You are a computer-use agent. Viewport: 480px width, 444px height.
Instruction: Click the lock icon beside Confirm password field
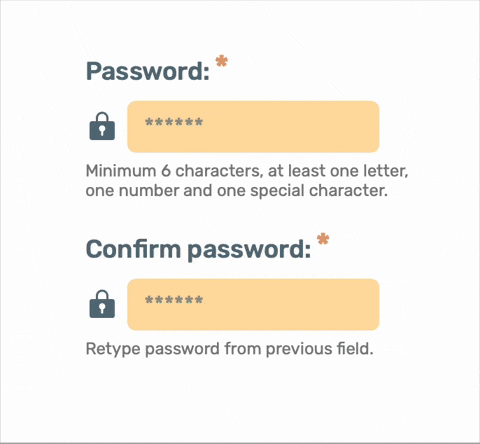[x=102, y=304]
